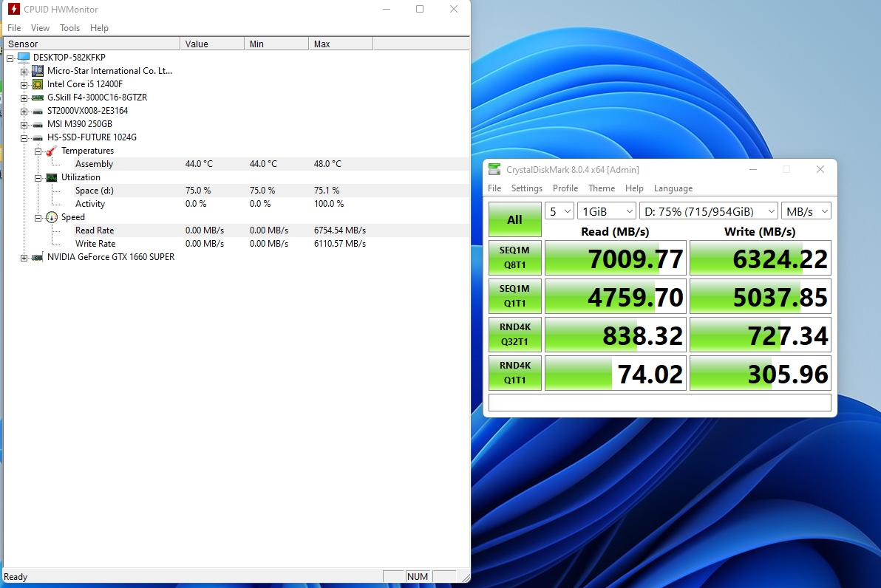Viewport: 881px width, 588px height.
Task: Open the Profile menu in CrystalDiskMark
Action: point(565,188)
